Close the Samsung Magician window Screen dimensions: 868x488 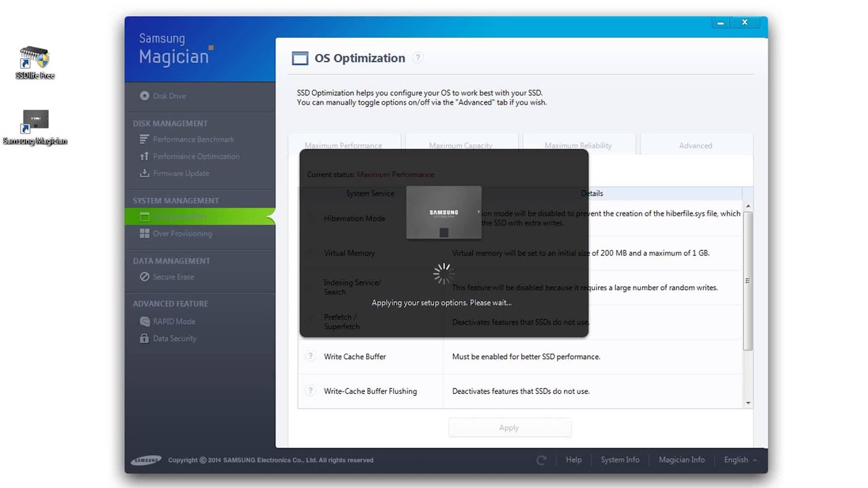pos(745,23)
